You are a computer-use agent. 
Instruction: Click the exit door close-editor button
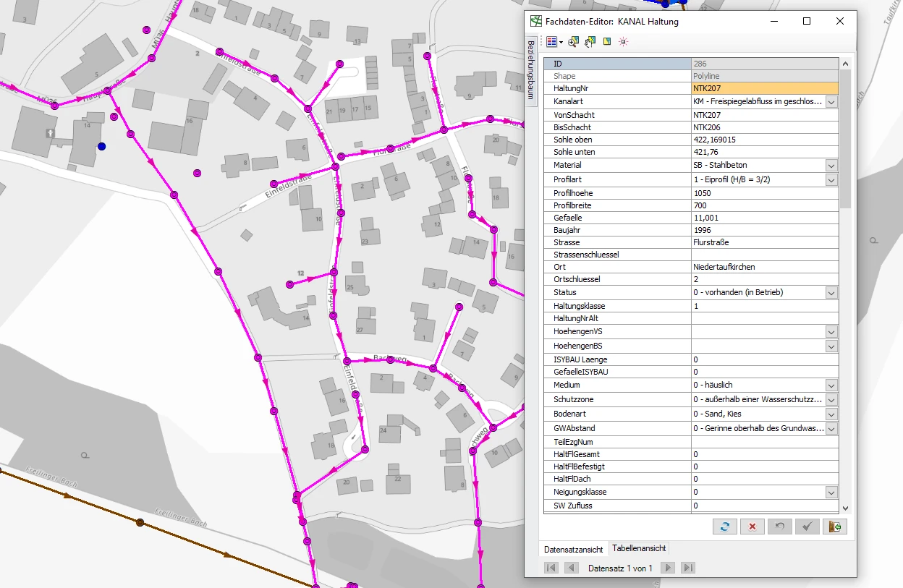point(834,527)
